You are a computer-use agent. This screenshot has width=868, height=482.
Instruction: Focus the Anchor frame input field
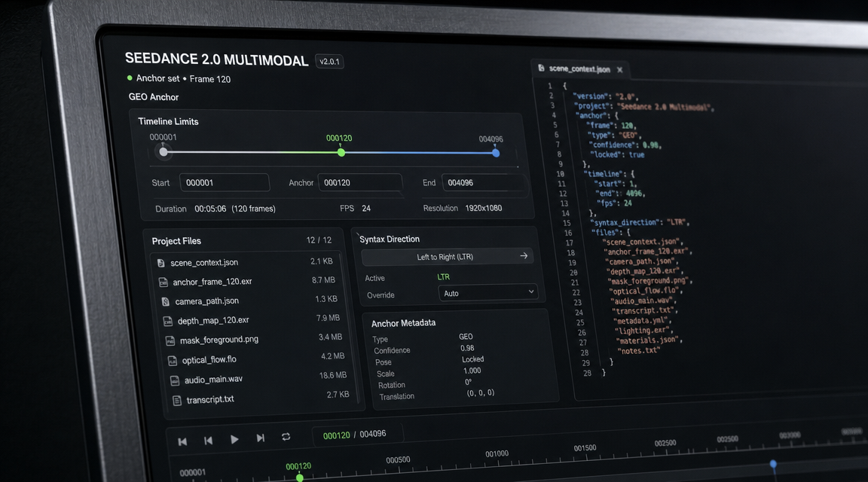pyautogui.click(x=360, y=182)
